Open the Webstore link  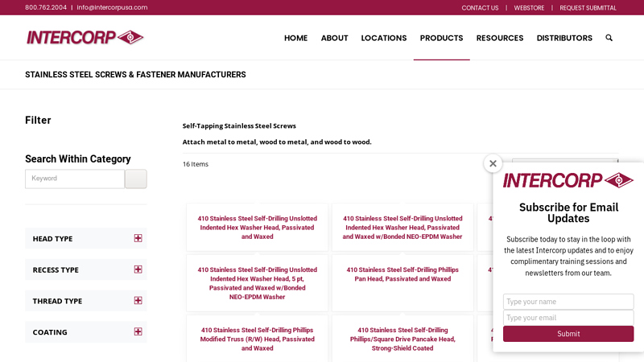pyautogui.click(x=529, y=8)
